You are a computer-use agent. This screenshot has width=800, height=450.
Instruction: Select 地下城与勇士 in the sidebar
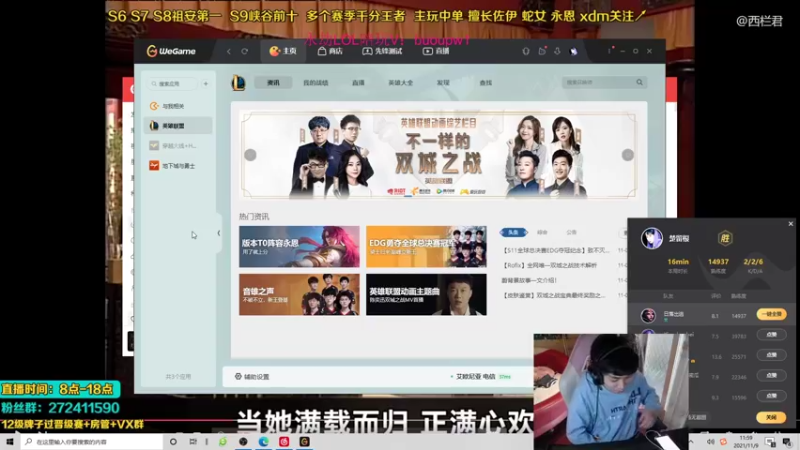pyautogui.click(x=178, y=165)
